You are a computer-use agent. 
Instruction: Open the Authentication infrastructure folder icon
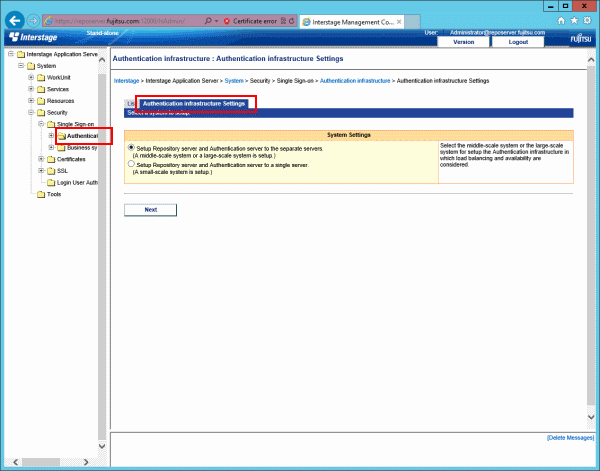(62, 135)
